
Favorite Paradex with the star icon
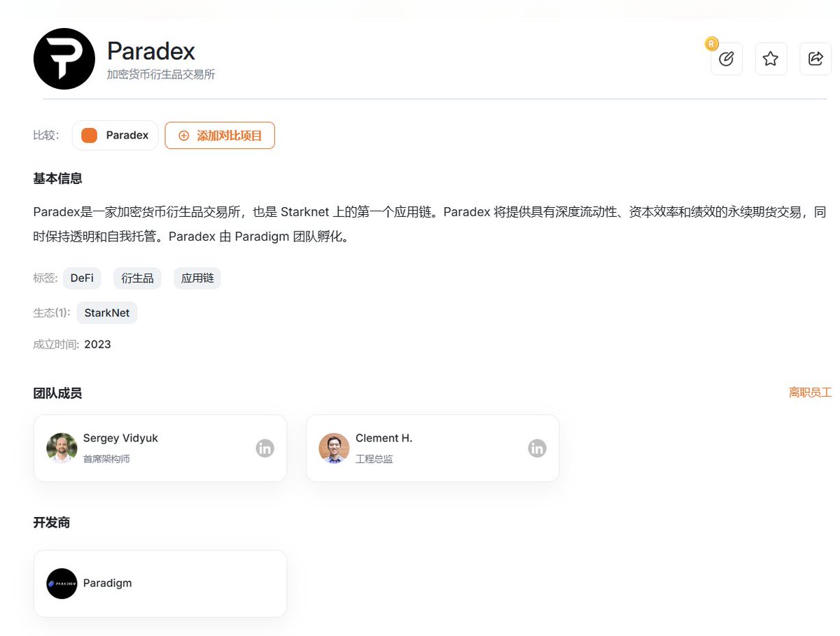(771, 59)
